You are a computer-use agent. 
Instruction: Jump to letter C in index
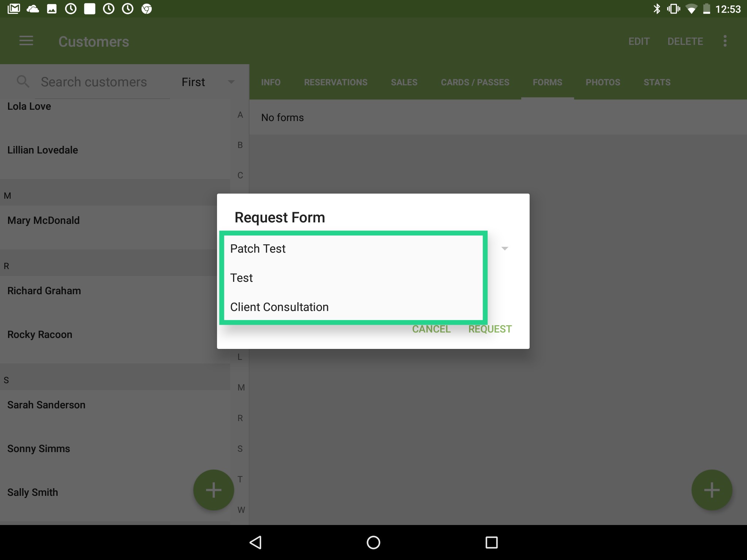click(240, 175)
